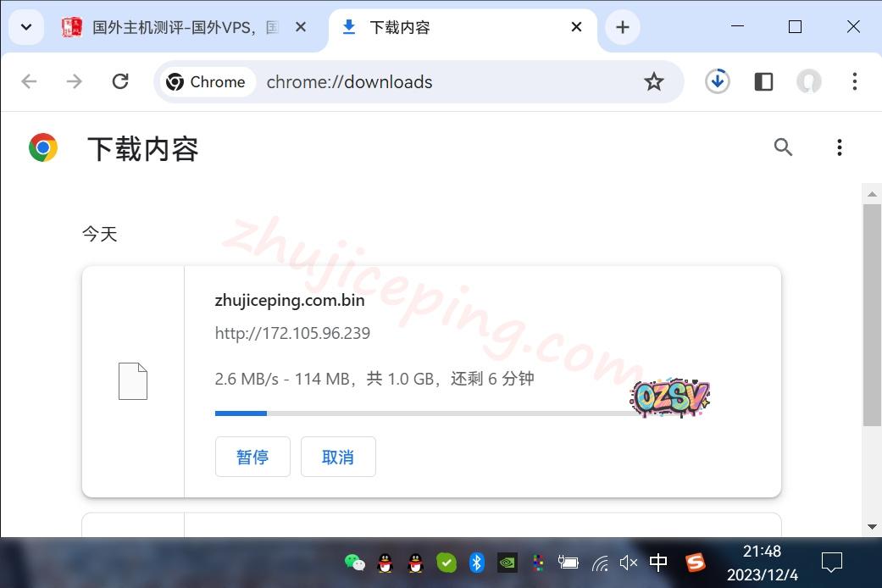The image size is (882, 588).
Task: Toggle the muted volume icon in system tray
Action: [628, 563]
